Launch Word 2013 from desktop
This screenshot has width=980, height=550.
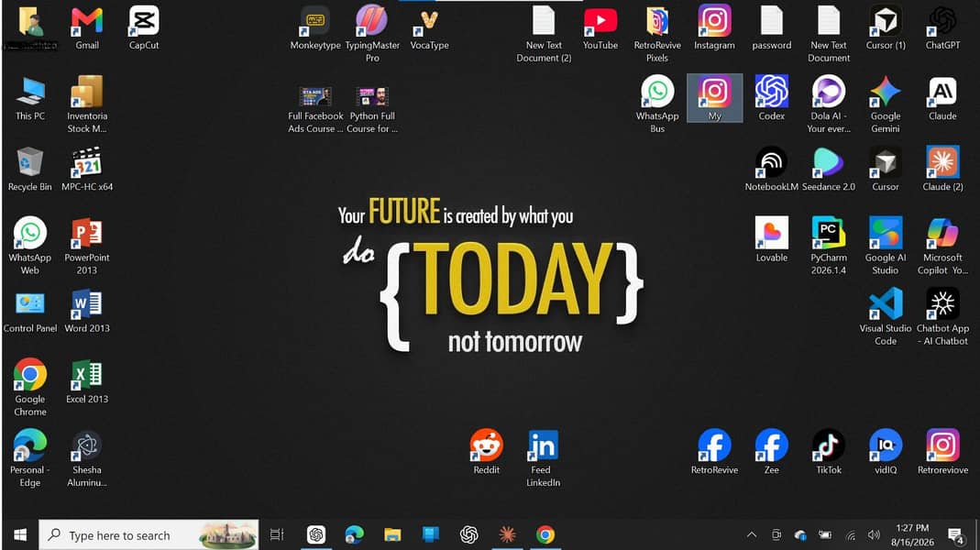point(87,312)
